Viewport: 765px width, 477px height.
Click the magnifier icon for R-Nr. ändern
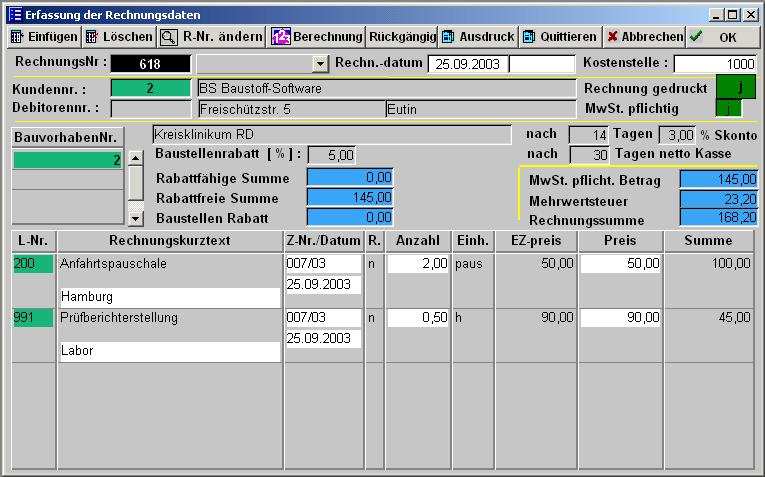(169, 37)
